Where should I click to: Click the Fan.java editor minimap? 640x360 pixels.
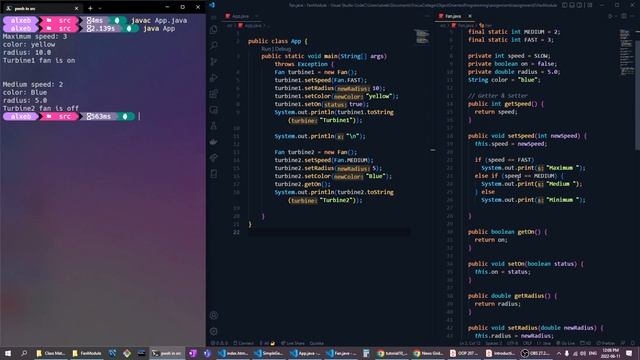point(627,53)
